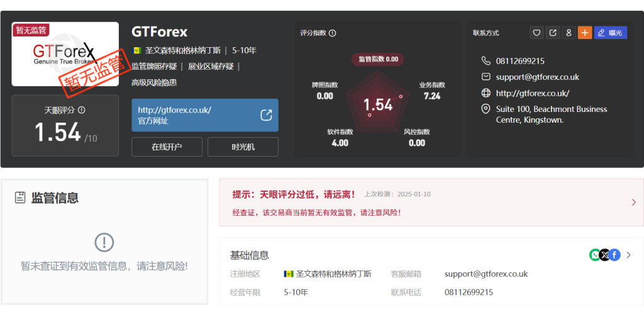Click the phone number 08112699215 in contact panel
Image resolution: width=644 pixels, height=317 pixels.
520,61
